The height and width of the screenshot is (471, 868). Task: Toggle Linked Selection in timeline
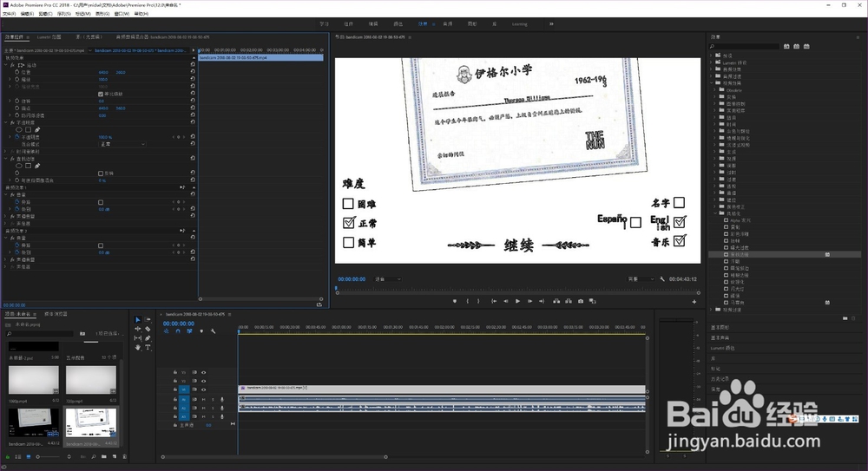[189, 331]
